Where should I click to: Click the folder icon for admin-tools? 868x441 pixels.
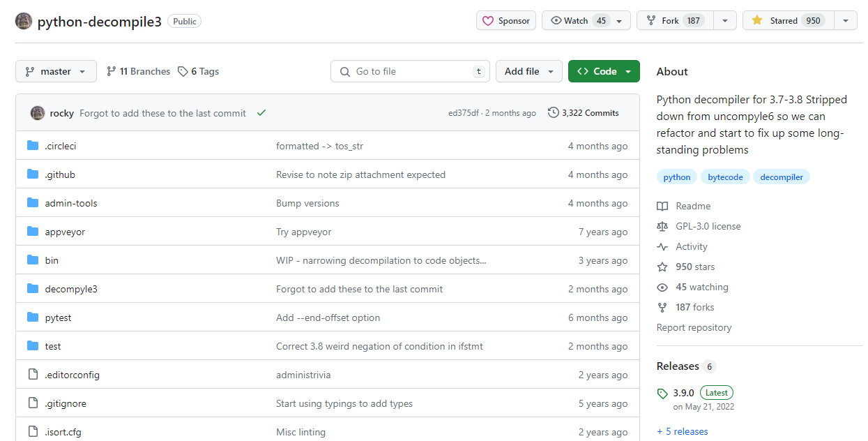[x=33, y=203]
